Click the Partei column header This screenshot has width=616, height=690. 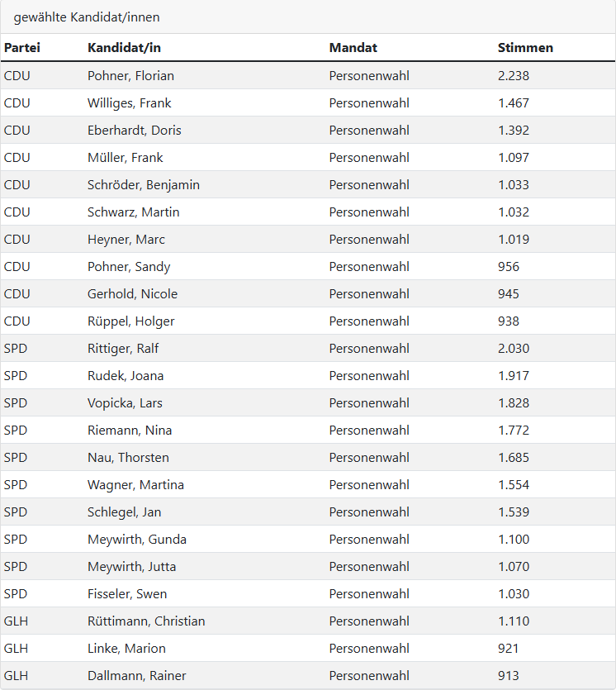point(22,48)
